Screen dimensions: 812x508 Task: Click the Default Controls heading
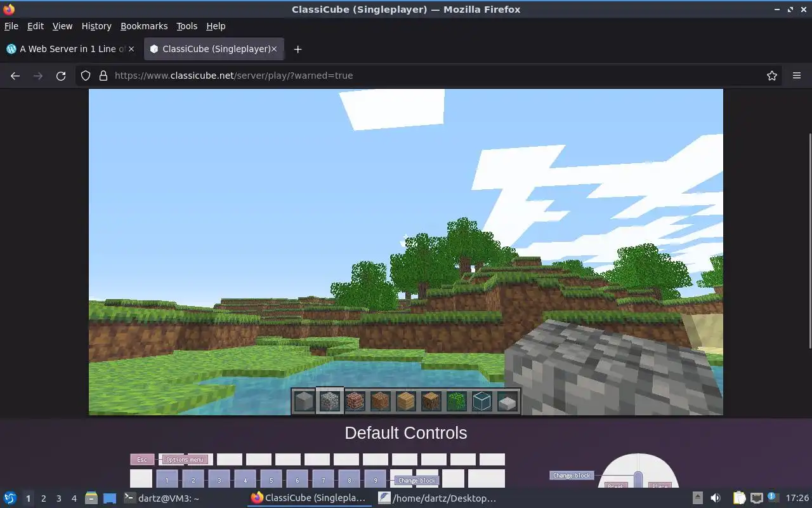406,433
